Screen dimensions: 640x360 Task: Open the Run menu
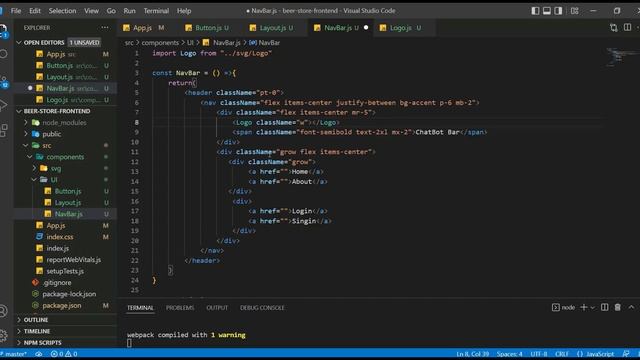click(129, 11)
